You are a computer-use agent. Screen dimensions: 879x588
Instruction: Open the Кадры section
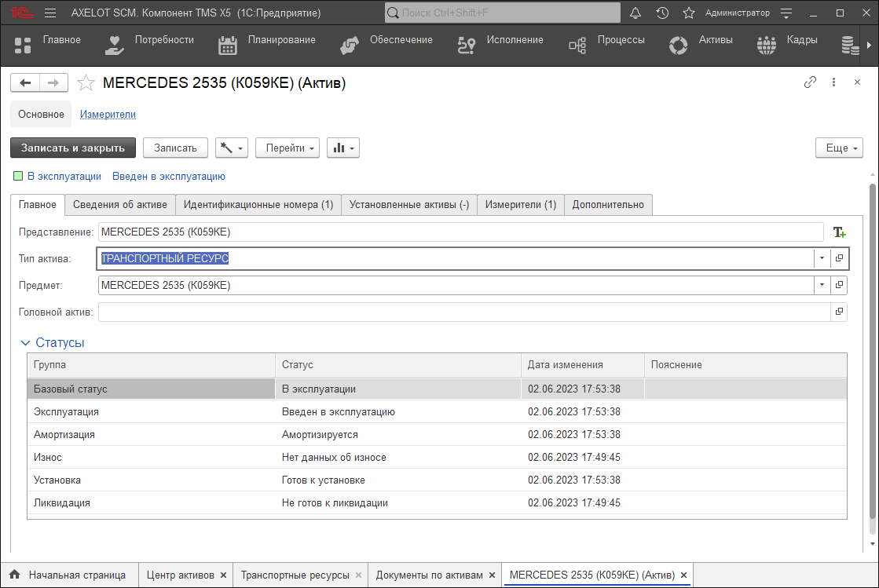787,45
